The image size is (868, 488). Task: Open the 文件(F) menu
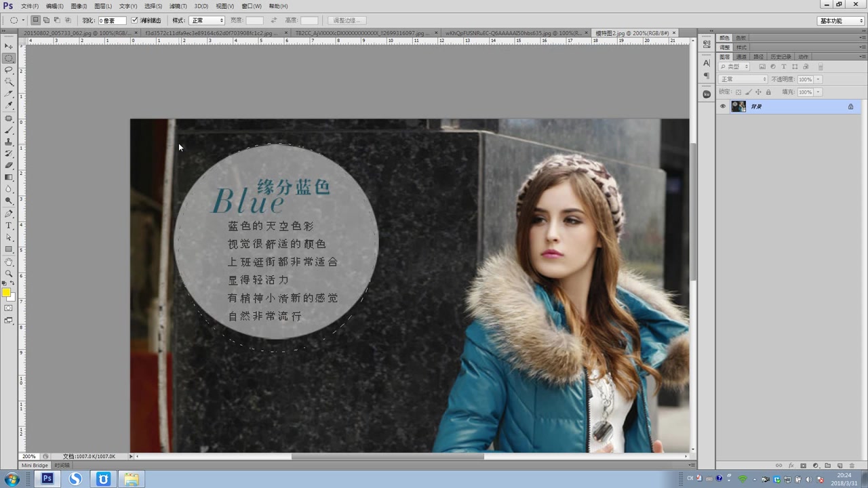point(30,6)
